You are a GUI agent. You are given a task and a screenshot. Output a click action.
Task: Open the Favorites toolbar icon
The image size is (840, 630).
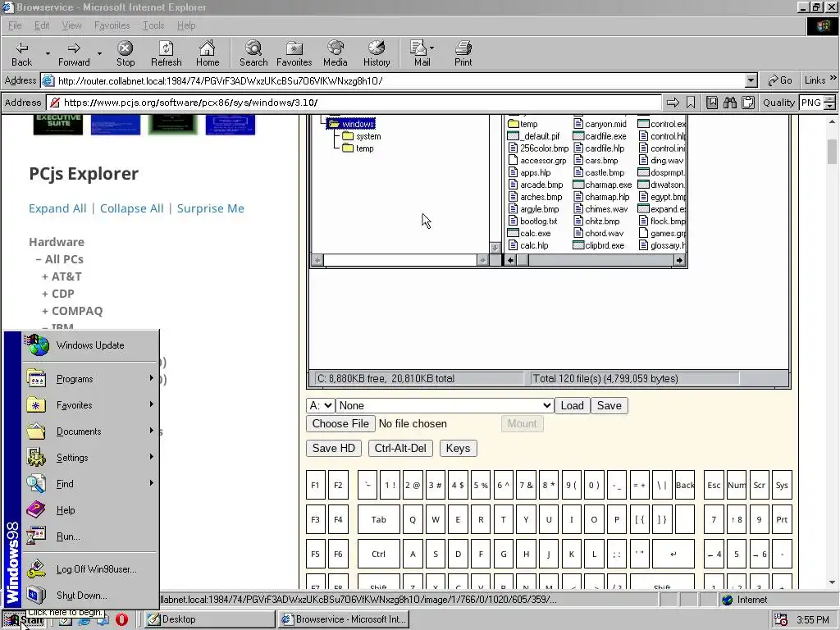(x=294, y=53)
